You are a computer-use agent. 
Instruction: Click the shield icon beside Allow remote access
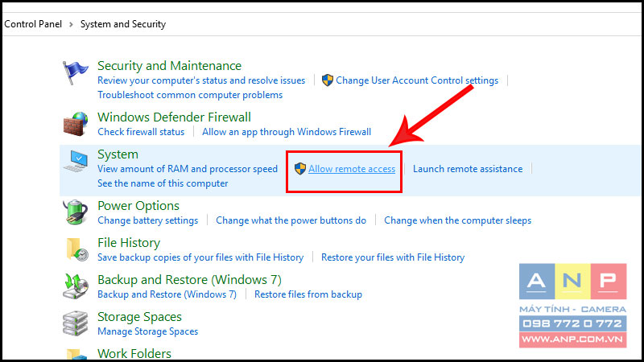coord(300,169)
